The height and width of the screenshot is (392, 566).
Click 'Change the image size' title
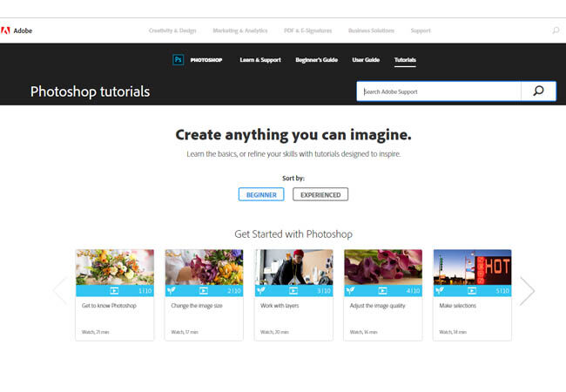coord(197,306)
